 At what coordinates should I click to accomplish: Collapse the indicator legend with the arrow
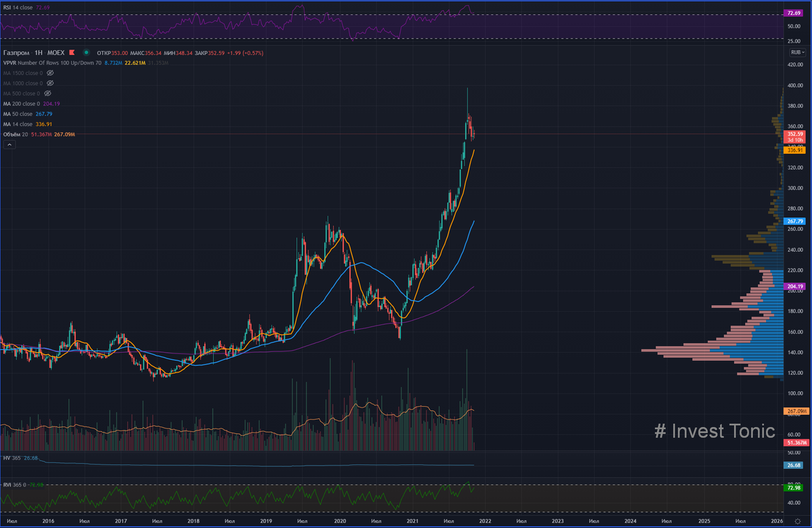[x=9, y=145]
